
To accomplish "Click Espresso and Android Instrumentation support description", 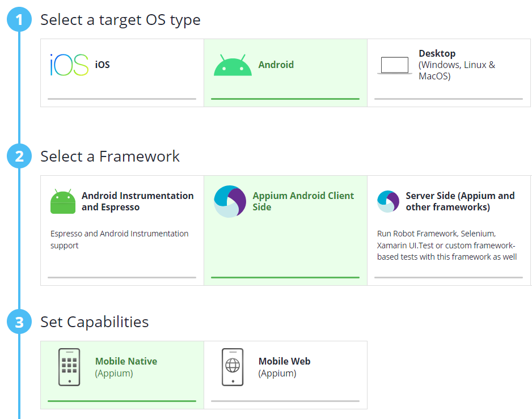I will (119, 239).
